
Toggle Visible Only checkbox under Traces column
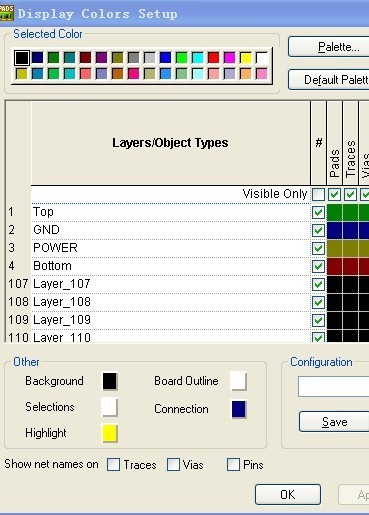[350, 194]
